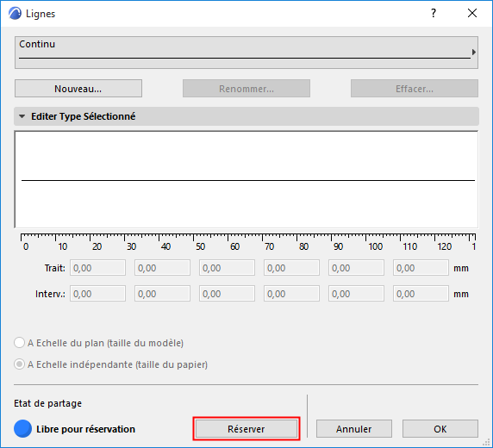The height and width of the screenshot is (448, 493).
Task: Open the Continu line type popup arrow
Action: (x=474, y=53)
